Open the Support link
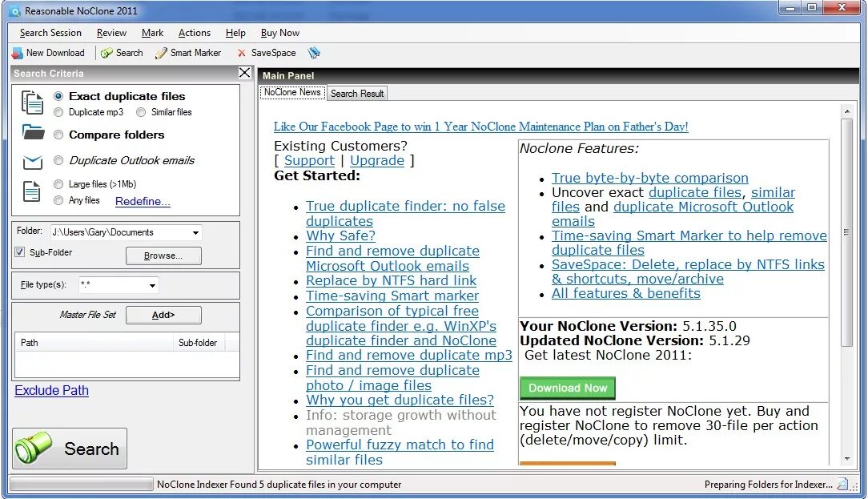Viewport: 868px width, 499px height. click(x=309, y=161)
